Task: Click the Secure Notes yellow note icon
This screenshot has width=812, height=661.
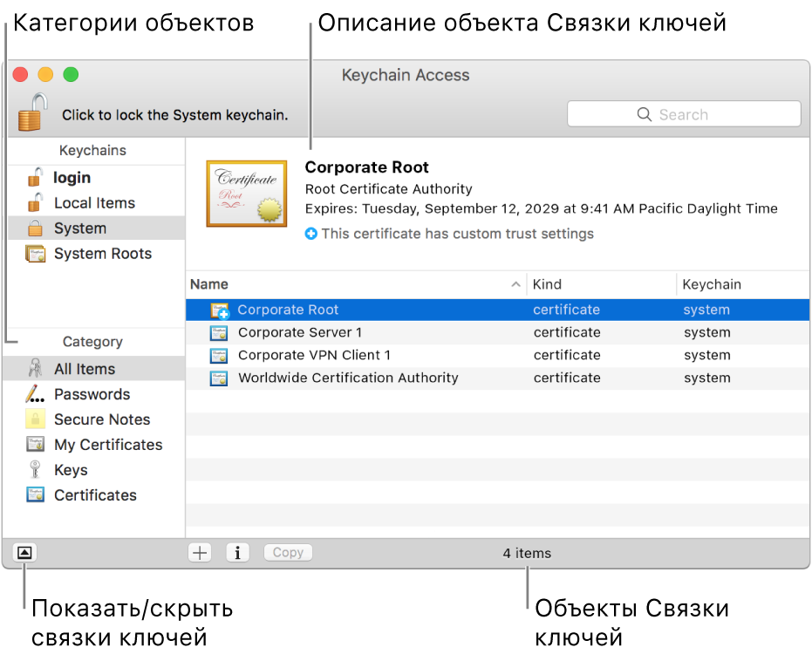Action: pos(35,419)
